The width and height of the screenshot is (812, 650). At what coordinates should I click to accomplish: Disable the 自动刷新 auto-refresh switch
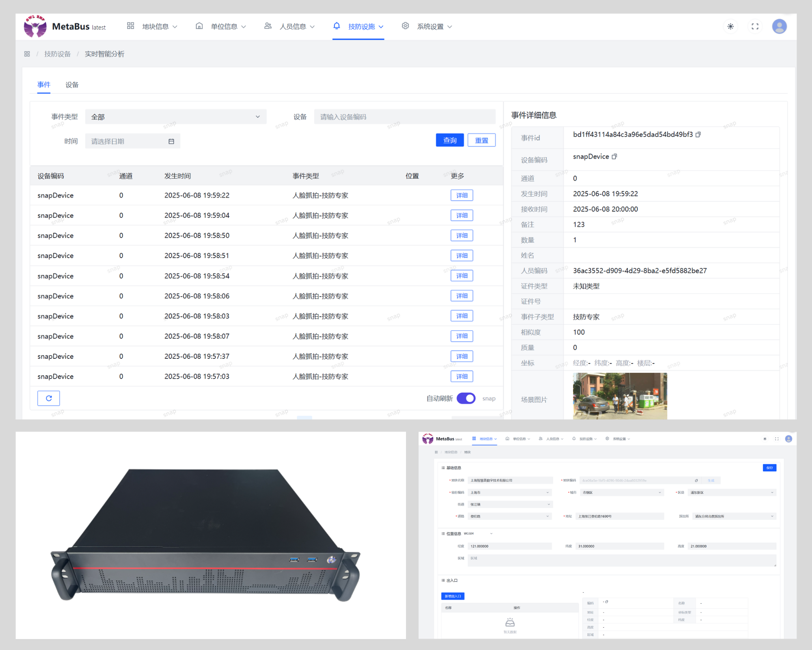(466, 398)
